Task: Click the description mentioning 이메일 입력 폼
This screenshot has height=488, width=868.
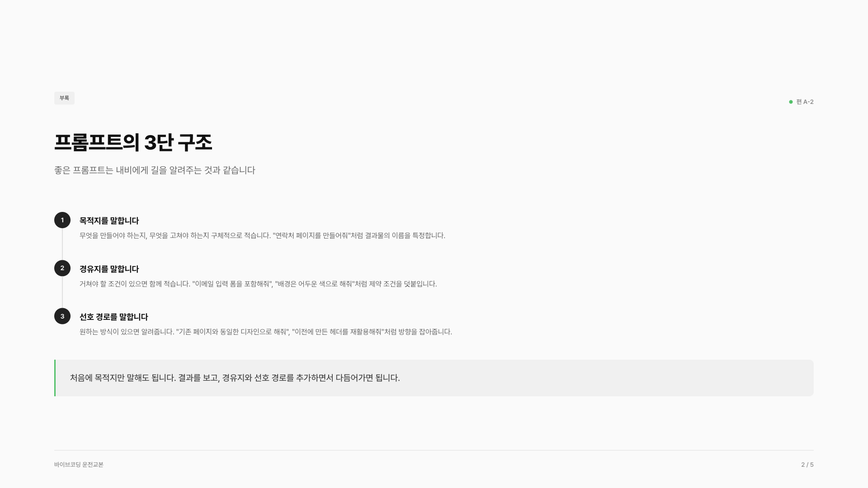Action: (258, 284)
